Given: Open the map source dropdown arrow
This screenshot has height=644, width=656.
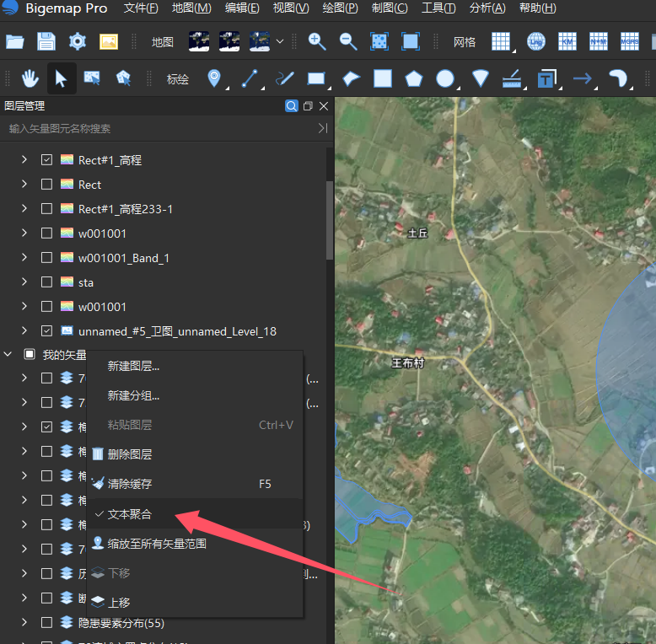Looking at the screenshot, I should [x=280, y=42].
